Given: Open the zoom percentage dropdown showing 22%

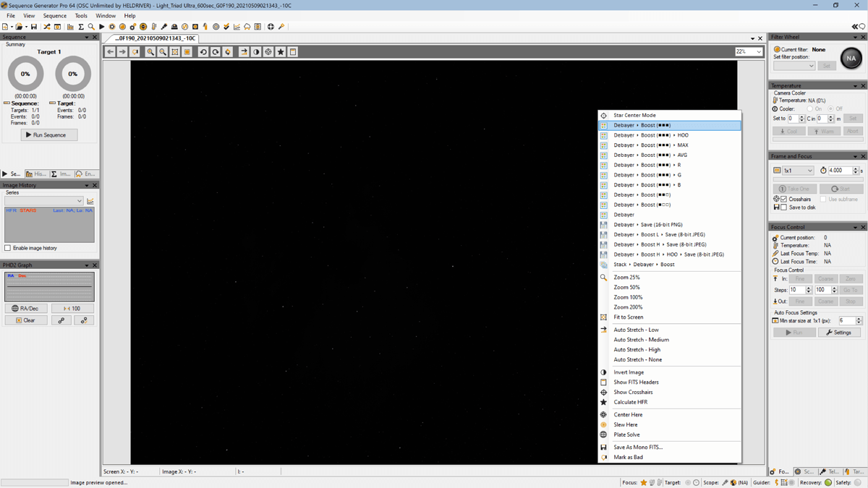Looking at the screenshot, I should (x=750, y=51).
